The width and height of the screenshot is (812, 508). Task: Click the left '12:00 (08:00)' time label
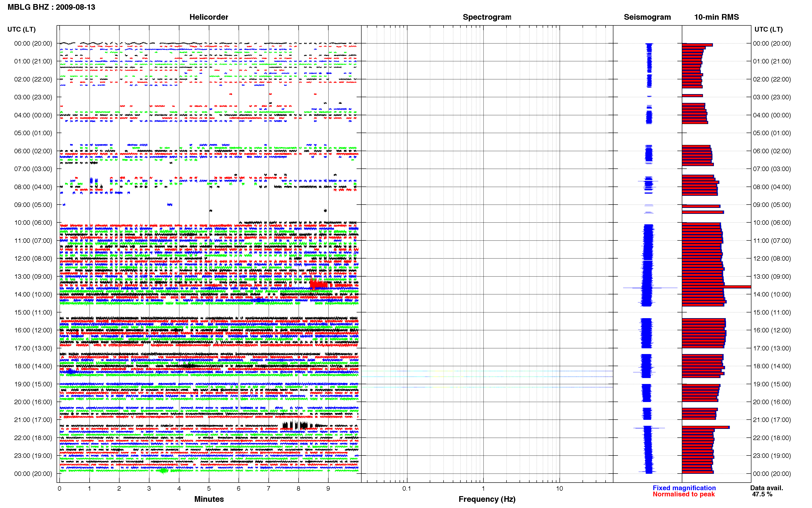point(33,258)
